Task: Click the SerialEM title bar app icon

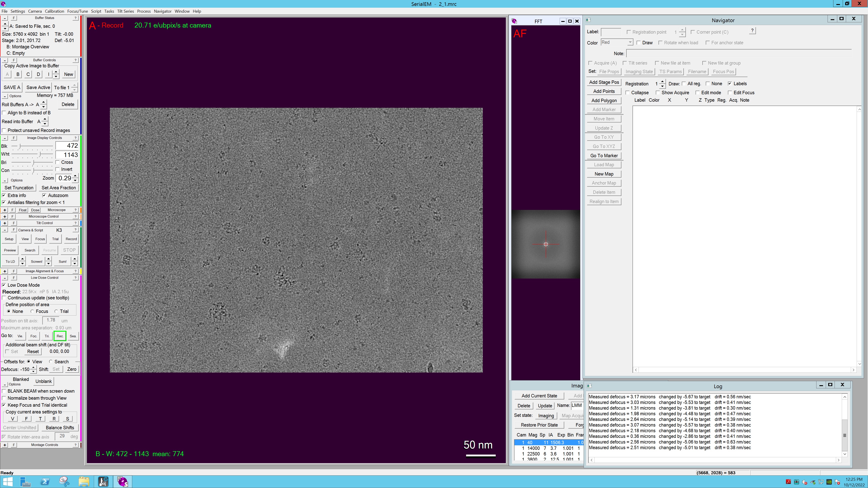Action: coord(3,4)
